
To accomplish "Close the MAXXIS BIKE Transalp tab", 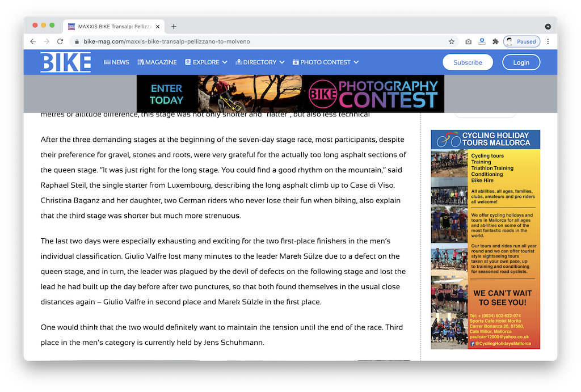I will click(x=157, y=27).
